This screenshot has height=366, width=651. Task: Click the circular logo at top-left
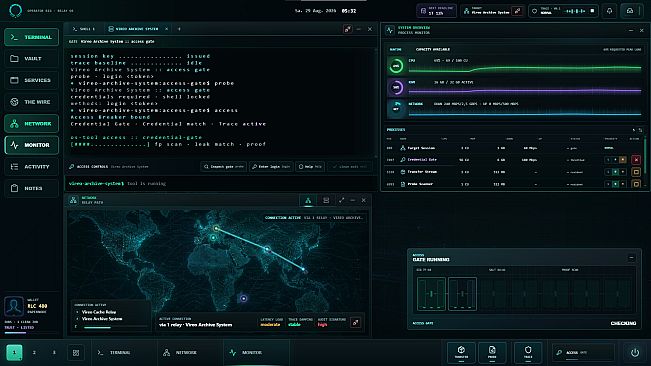15,11
